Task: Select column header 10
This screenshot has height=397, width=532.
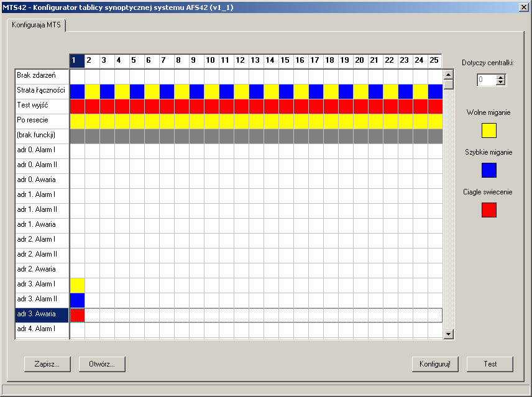Action: [211, 61]
